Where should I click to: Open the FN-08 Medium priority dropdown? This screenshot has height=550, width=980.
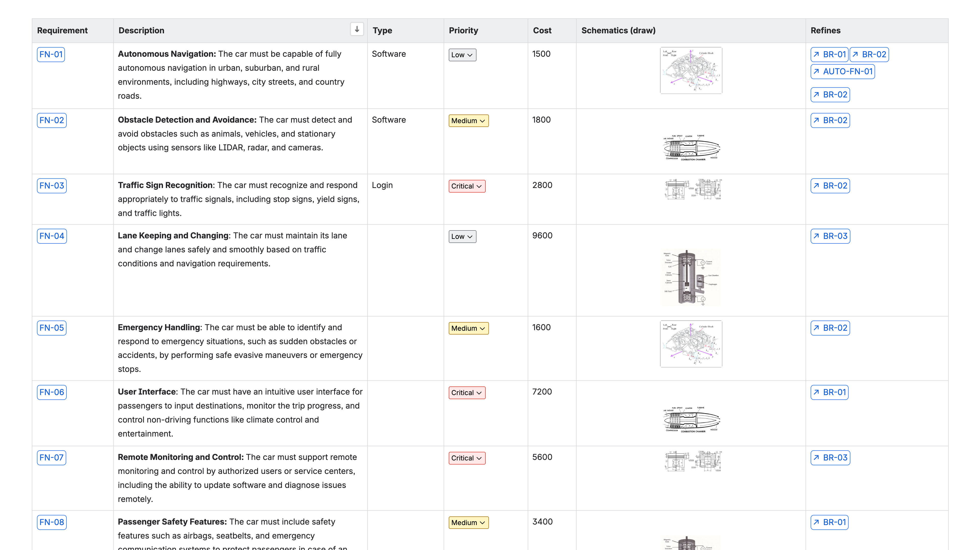[468, 523]
